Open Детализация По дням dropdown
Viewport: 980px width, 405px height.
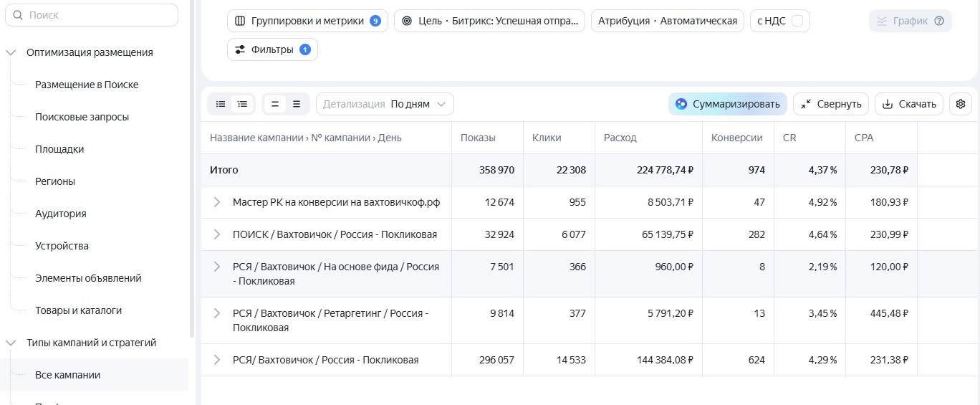(x=385, y=104)
